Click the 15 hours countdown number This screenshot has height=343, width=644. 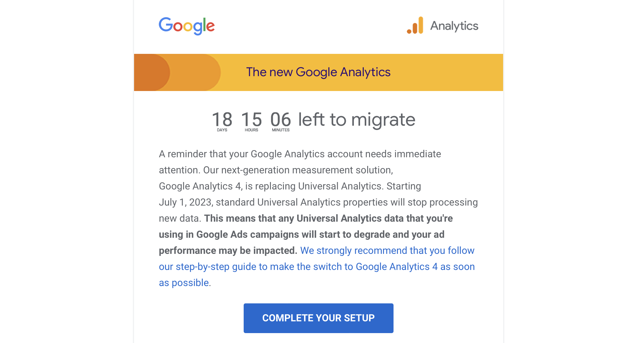(x=251, y=119)
